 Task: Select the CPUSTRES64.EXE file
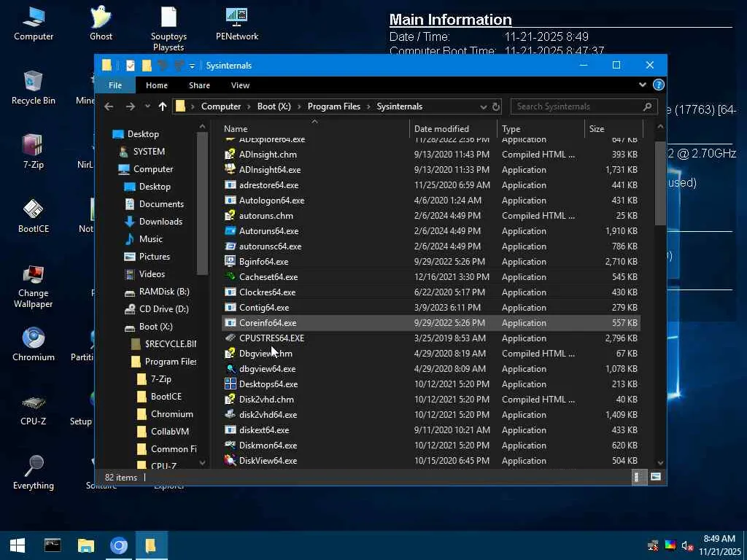(x=271, y=338)
